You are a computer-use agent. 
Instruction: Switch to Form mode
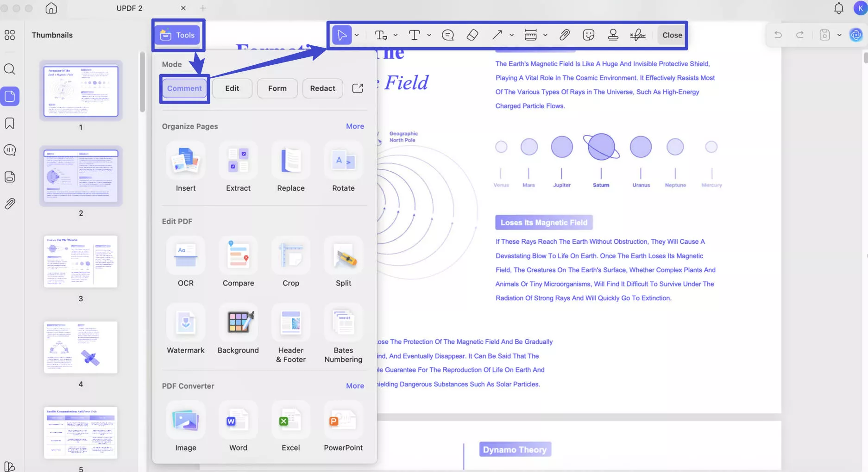tap(277, 88)
